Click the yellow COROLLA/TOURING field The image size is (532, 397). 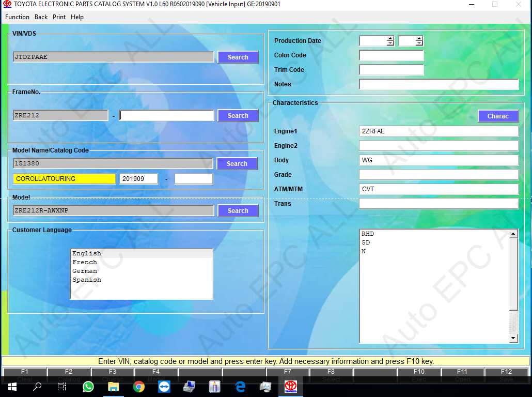[x=65, y=179]
